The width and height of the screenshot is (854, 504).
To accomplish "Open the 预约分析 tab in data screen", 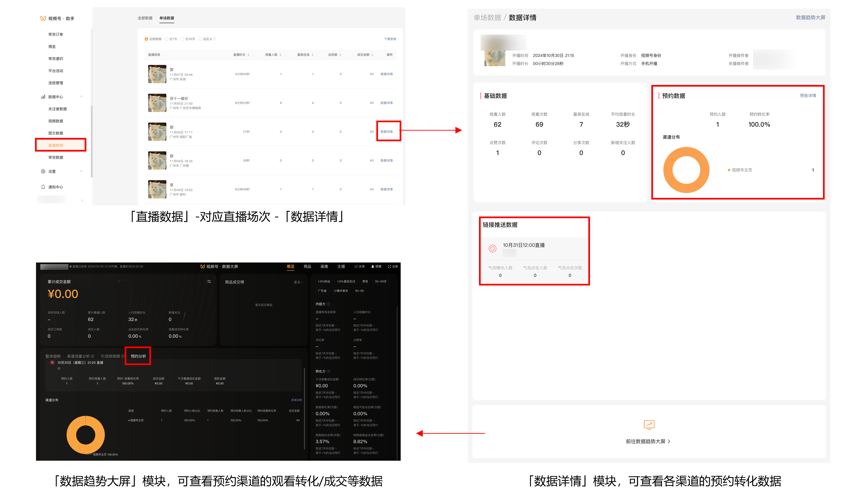I will click(138, 356).
